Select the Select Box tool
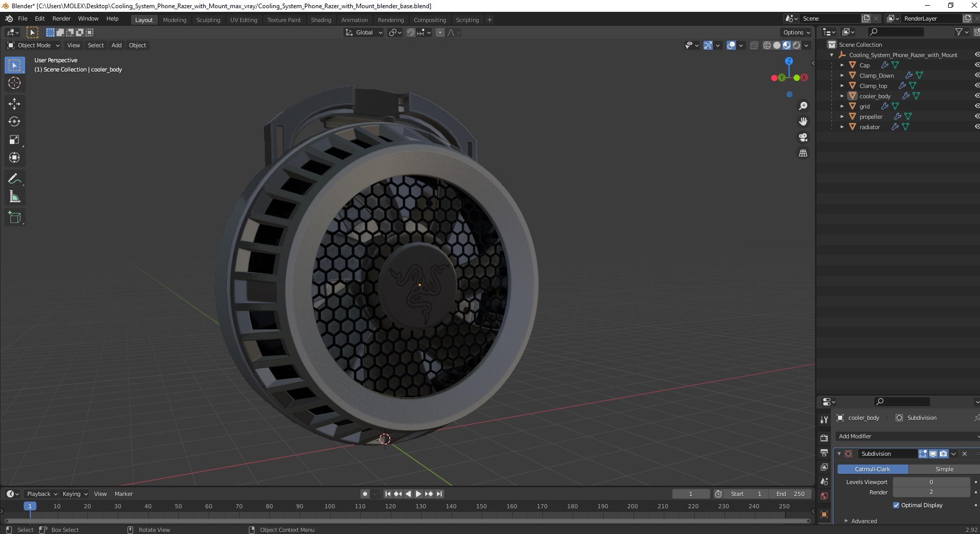Image resolution: width=980 pixels, height=534 pixels. coord(14,65)
